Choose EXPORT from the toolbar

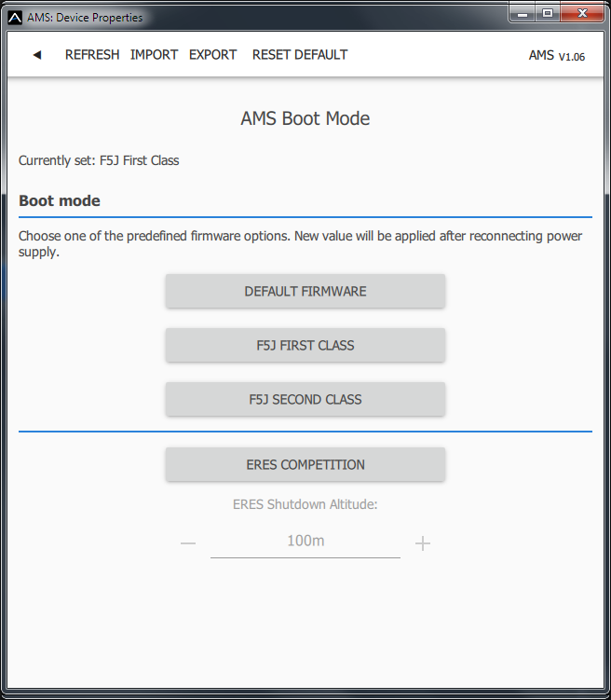213,55
